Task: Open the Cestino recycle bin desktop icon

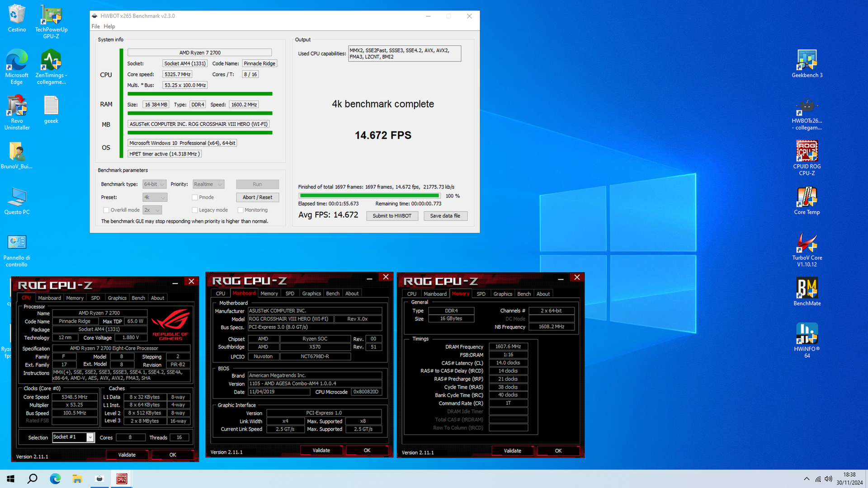Action: point(17,19)
